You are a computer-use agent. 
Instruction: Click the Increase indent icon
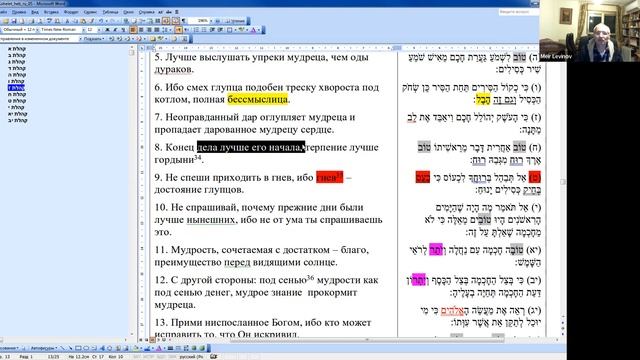coord(220,29)
